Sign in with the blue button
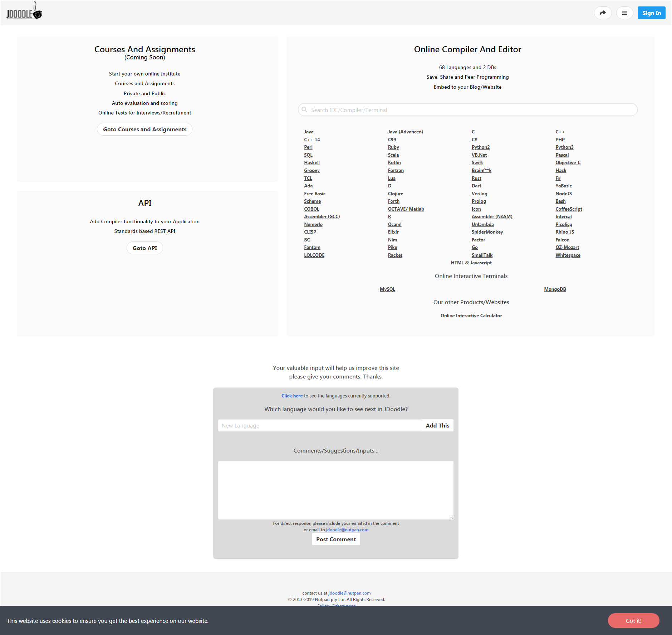The height and width of the screenshot is (635, 672). pyautogui.click(x=651, y=13)
